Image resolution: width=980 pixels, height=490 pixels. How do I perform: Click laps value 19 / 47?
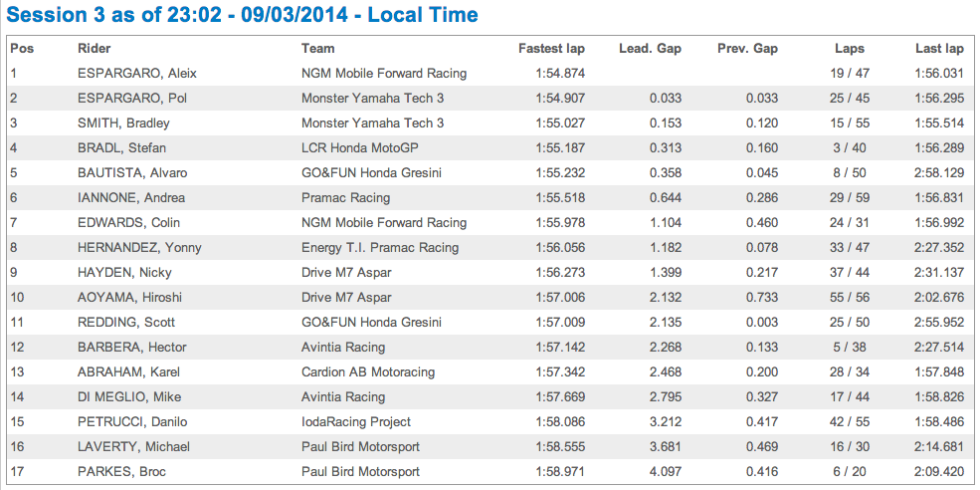(x=850, y=74)
